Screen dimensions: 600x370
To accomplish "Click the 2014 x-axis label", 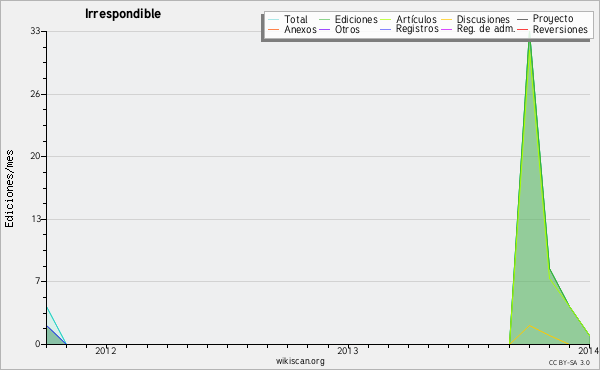I will 589,350.
